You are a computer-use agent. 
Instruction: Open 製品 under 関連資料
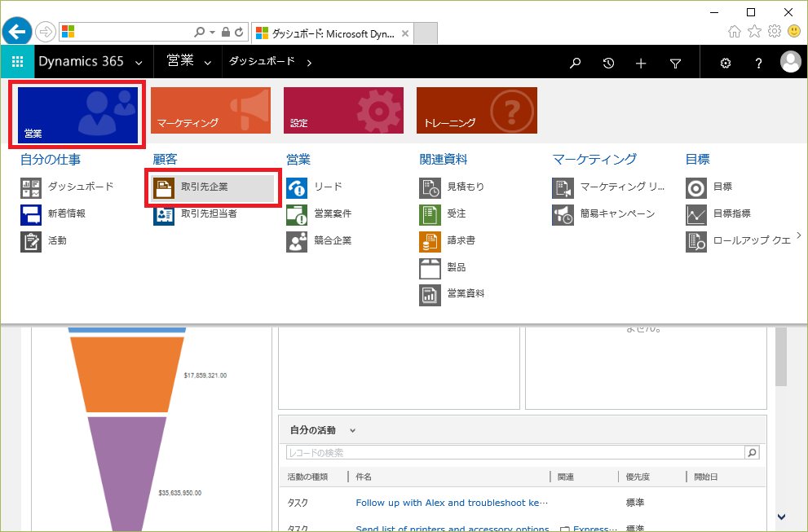point(443,267)
